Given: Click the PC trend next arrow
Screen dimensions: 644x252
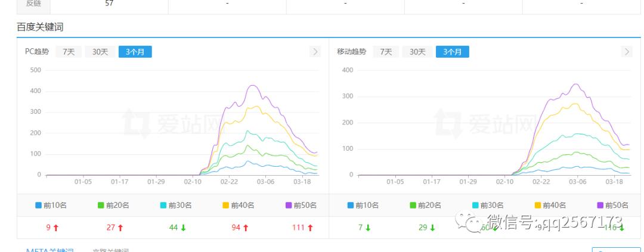Looking at the screenshot, I should click(x=315, y=52).
